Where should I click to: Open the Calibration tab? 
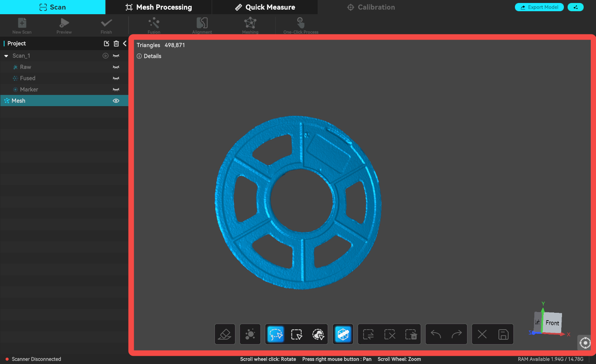(x=371, y=7)
